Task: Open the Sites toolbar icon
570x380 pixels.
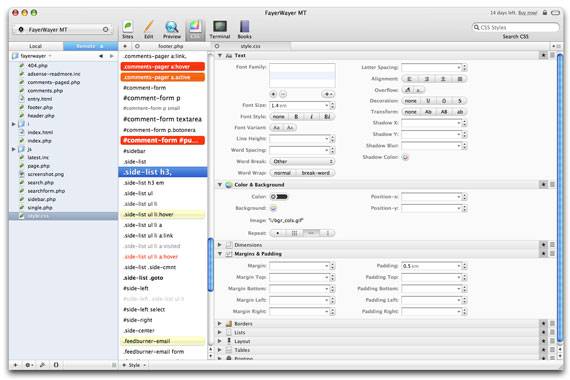Action: tap(128, 29)
